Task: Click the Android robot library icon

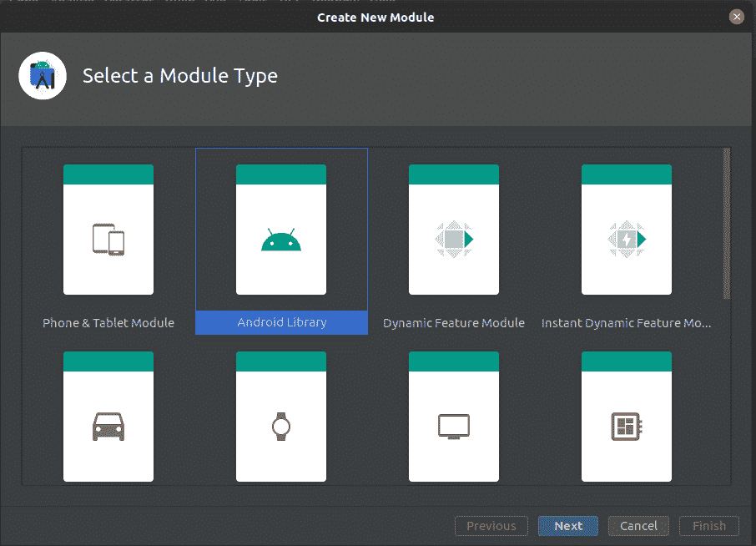Action: pyautogui.click(x=281, y=240)
